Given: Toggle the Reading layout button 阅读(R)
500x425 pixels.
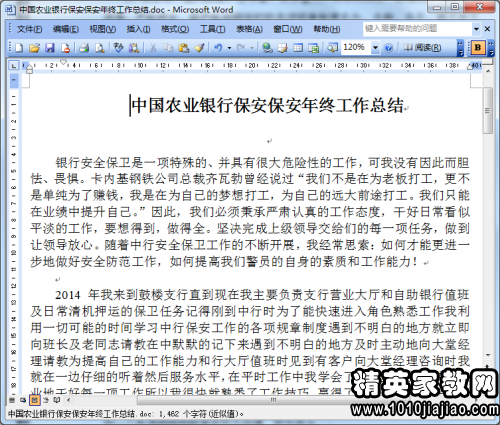Looking at the screenshot, I should point(423,48).
